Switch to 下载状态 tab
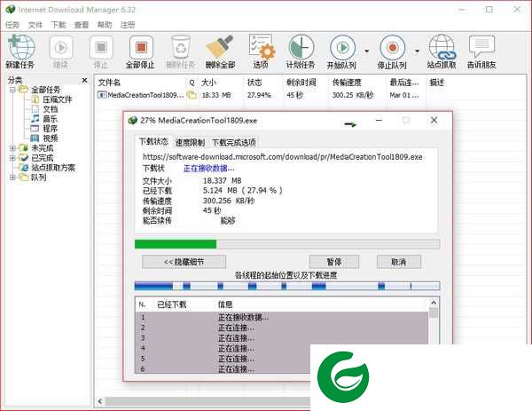532x411 pixels. click(153, 142)
